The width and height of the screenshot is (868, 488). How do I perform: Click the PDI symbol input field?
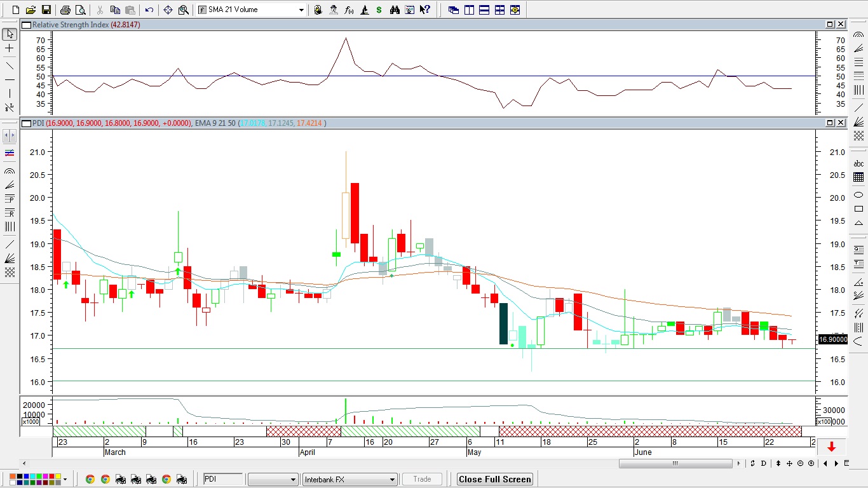pyautogui.click(x=222, y=479)
